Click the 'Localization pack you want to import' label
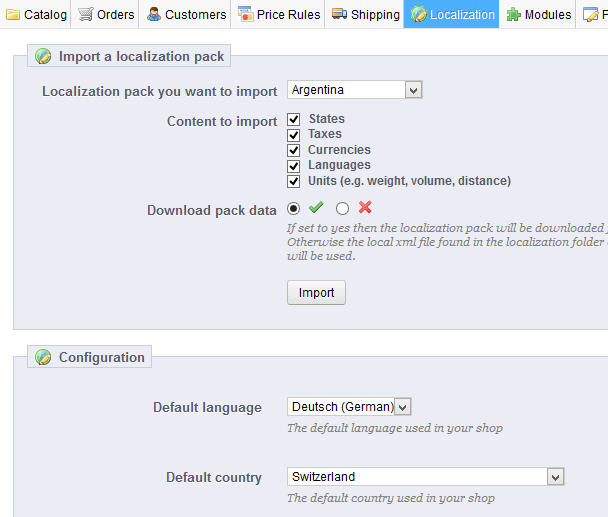Viewport: 608px width, 517px height. 159,92
